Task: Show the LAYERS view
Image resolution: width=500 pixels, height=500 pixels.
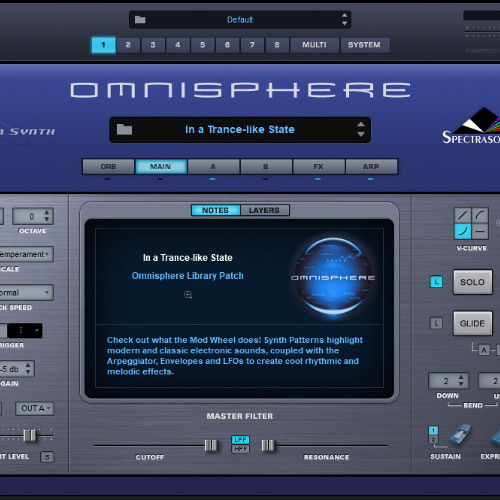Action: click(x=265, y=210)
